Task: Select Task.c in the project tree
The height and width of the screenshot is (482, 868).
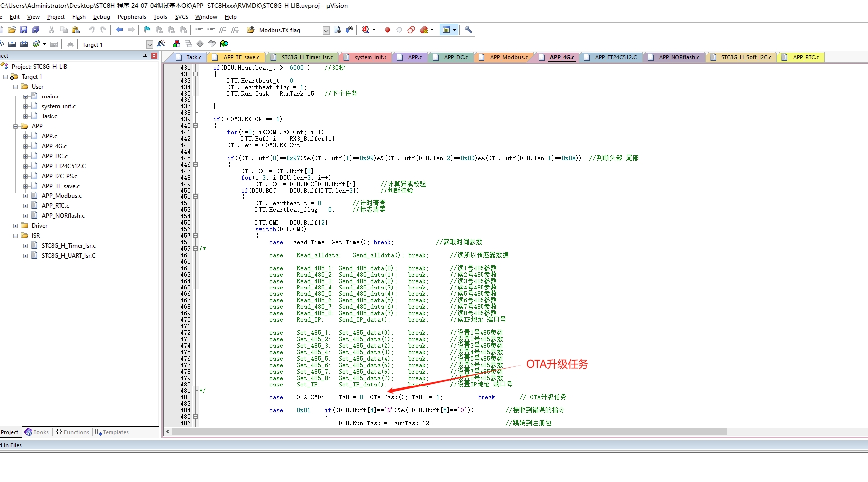Action: (49, 116)
